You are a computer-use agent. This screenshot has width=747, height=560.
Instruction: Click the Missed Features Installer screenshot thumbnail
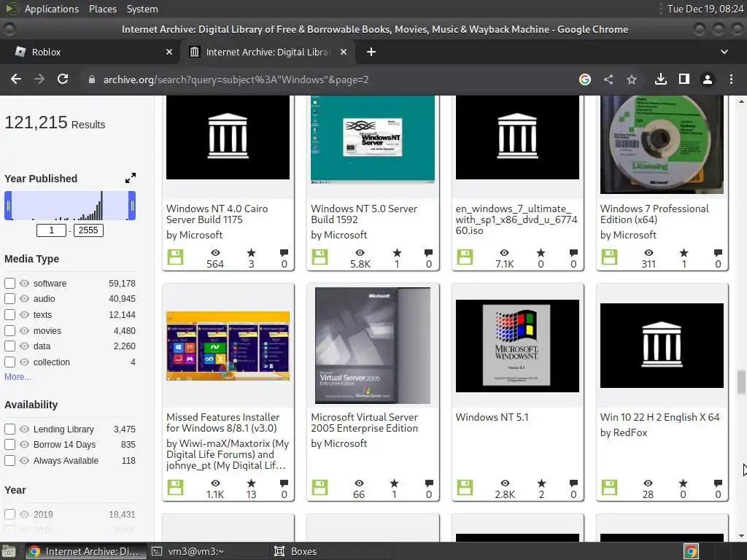tap(228, 346)
